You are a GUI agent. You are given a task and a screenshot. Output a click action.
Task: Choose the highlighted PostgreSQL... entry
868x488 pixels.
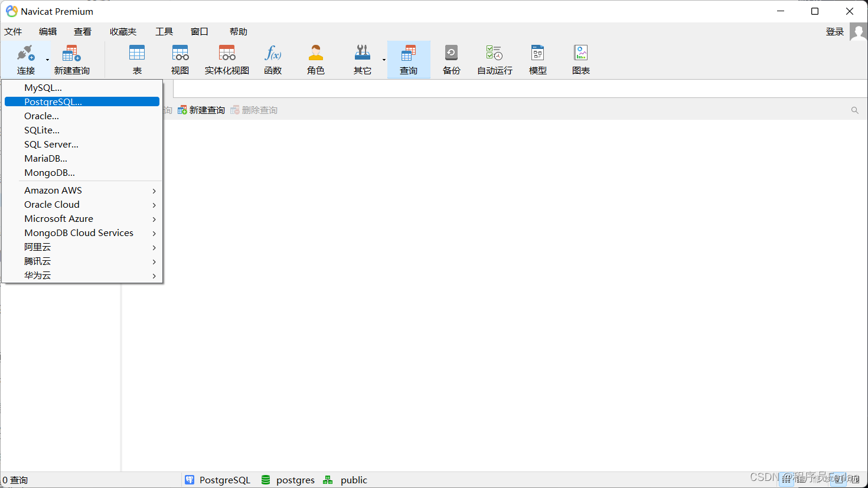(x=82, y=101)
